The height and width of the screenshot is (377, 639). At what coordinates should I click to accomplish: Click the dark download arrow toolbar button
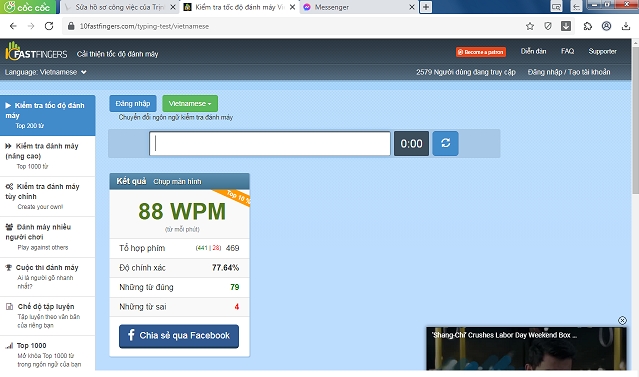(x=566, y=26)
